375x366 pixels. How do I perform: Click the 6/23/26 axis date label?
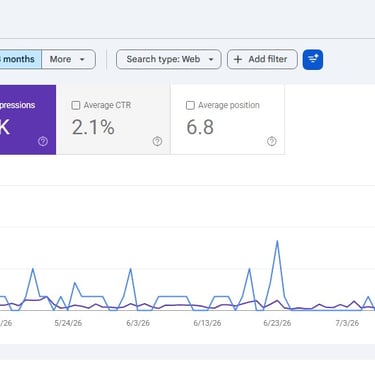pos(277,323)
